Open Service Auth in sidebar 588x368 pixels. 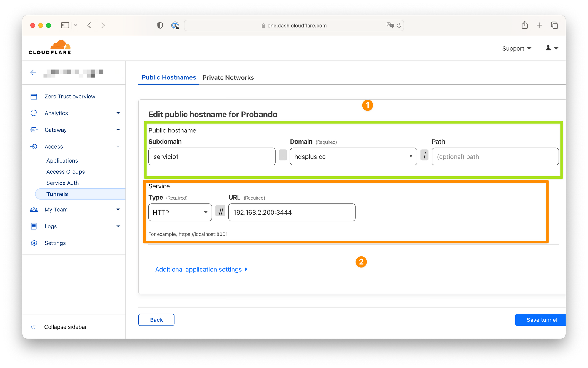(x=63, y=183)
